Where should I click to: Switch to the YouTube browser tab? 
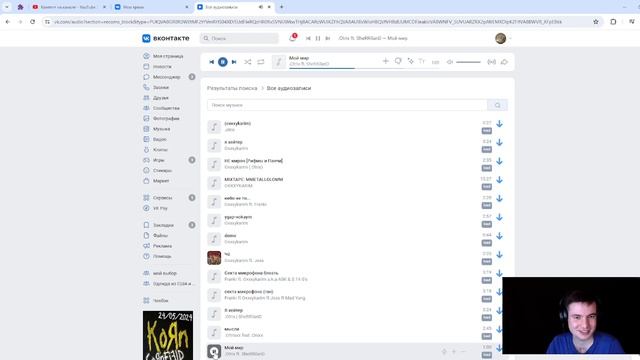69,7
